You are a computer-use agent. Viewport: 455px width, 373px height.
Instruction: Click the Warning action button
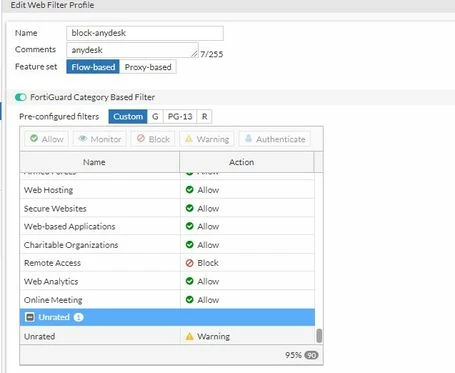[x=207, y=139]
